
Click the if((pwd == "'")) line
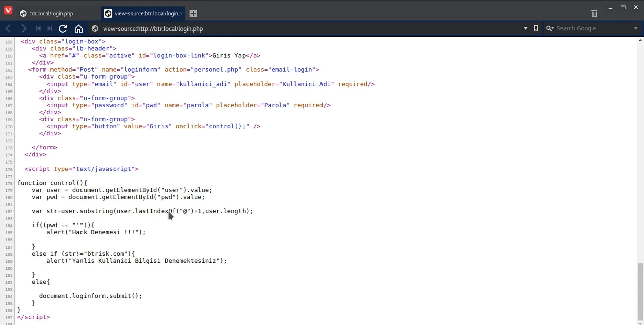pos(63,225)
